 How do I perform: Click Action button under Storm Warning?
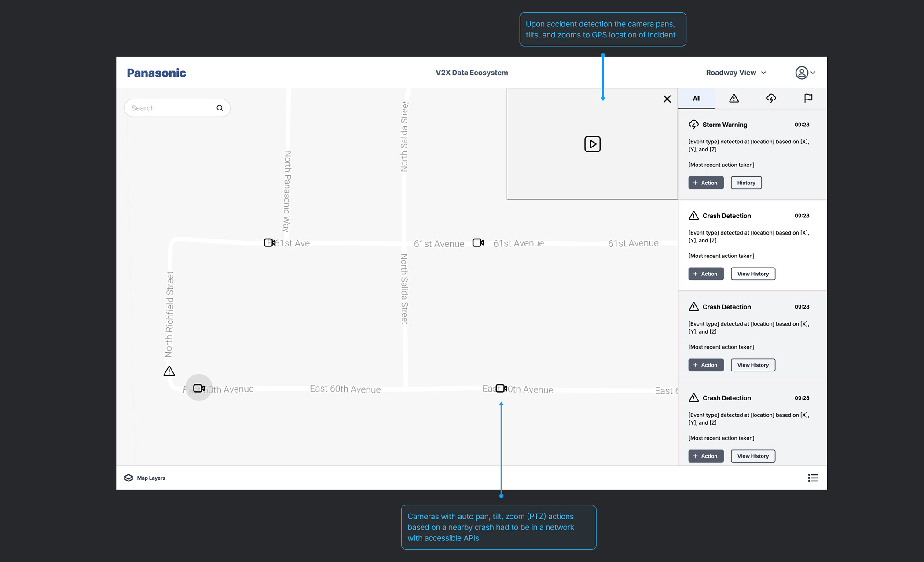[705, 183]
